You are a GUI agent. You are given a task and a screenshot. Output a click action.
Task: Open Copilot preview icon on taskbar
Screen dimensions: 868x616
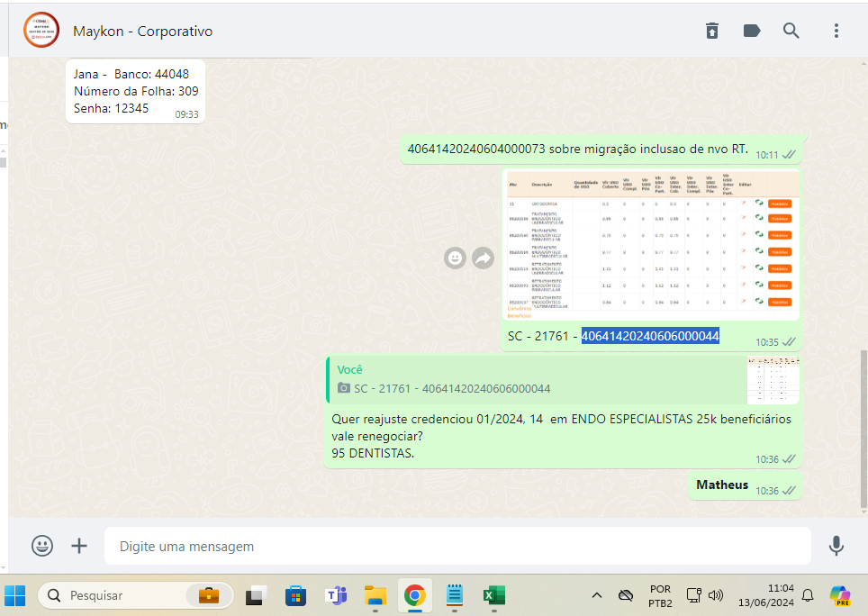(x=840, y=595)
